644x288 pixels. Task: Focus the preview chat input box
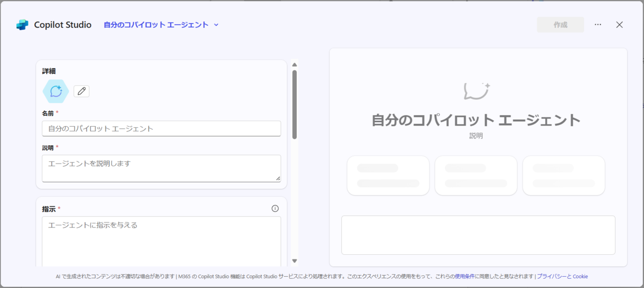coord(478,235)
